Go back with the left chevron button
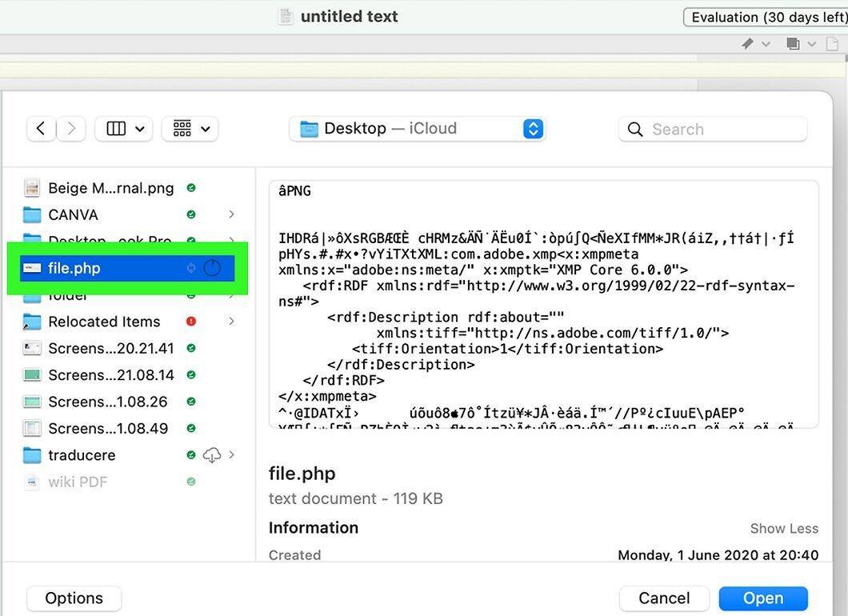Screen dimensions: 848x616 point(41,129)
